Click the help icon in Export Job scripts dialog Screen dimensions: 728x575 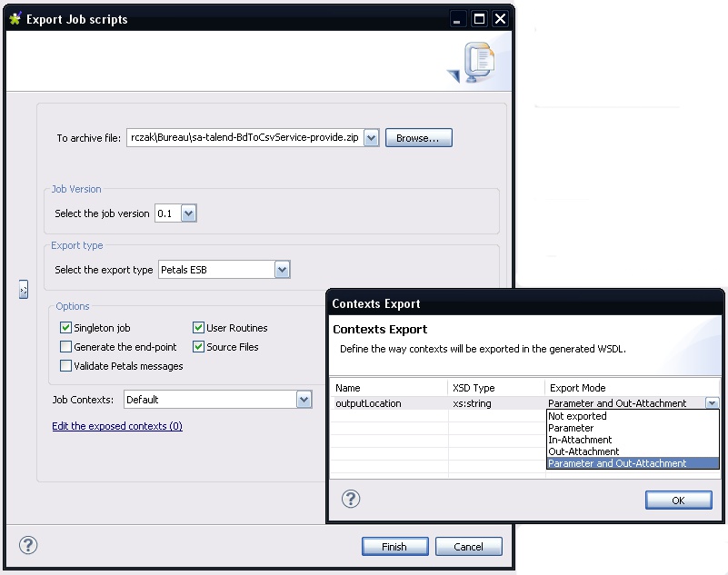(28, 545)
